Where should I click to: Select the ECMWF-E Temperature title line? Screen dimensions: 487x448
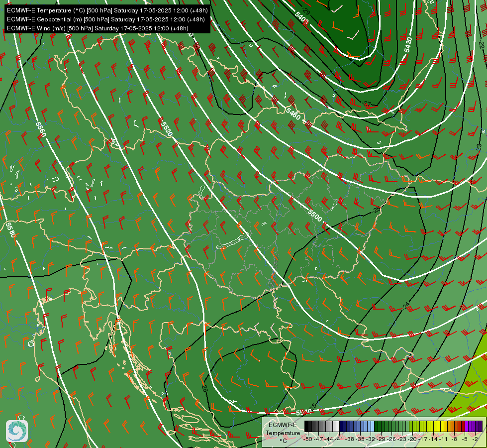(107, 10)
